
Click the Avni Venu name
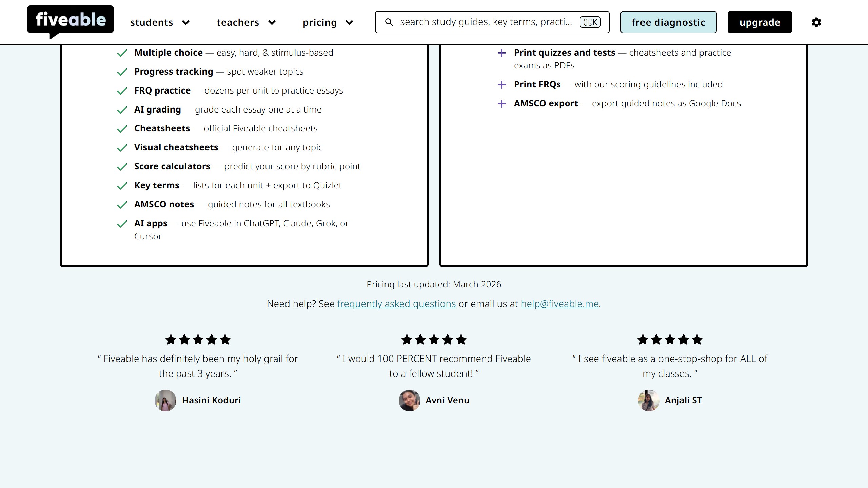point(447,400)
